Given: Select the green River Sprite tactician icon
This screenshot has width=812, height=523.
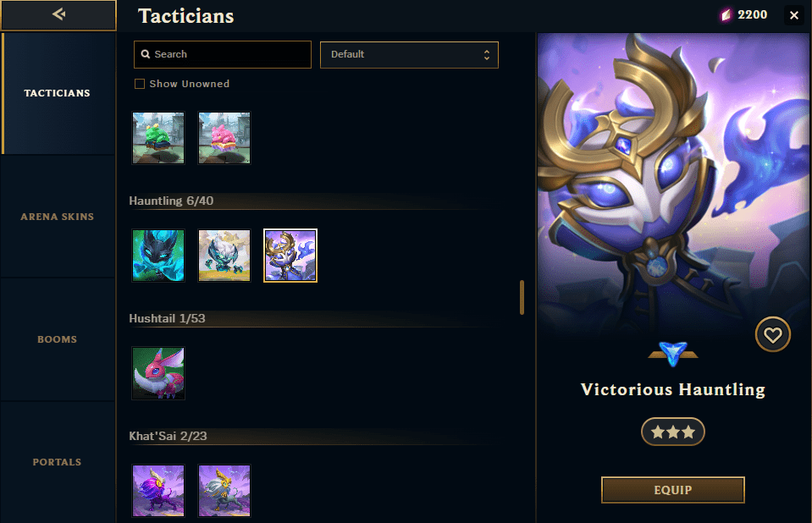Looking at the screenshot, I should point(158,138).
